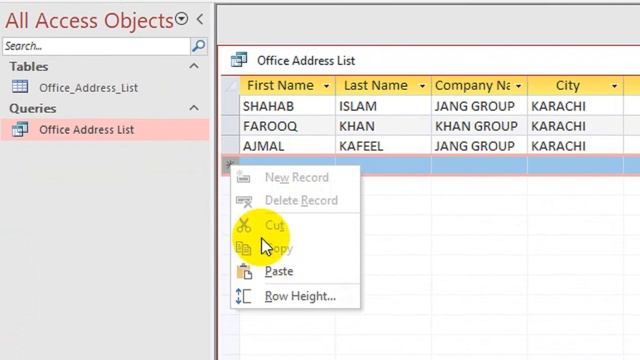Click the KHAN GROUP company cell
Viewport: 640px width, 360px height.
click(479, 126)
